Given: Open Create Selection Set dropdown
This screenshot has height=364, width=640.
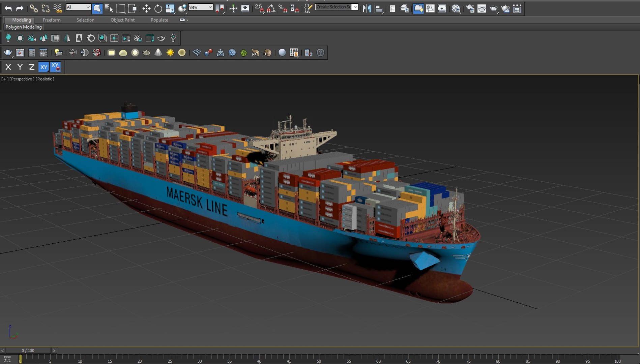Looking at the screenshot, I should tap(337, 7).
